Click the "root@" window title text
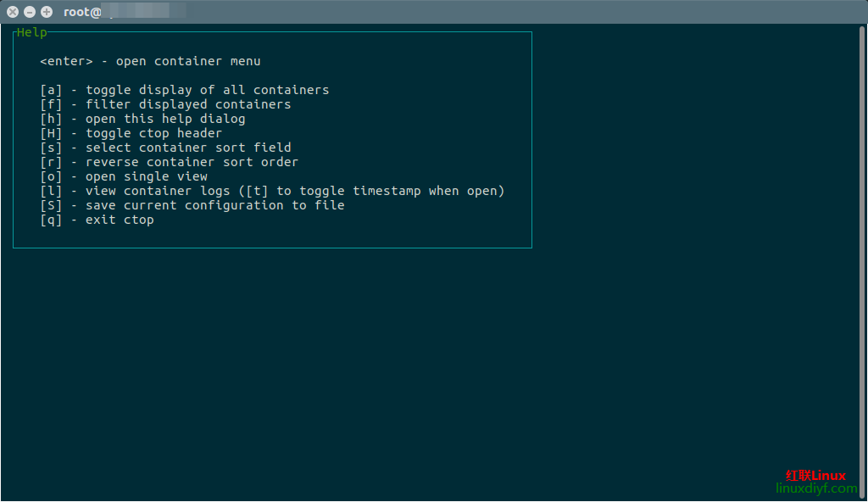868x502 pixels. (x=82, y=12)
